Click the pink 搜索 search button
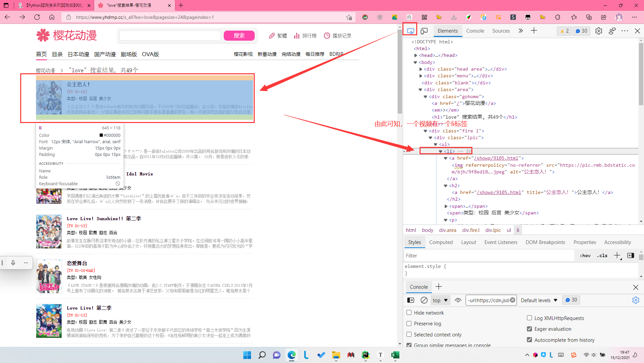The height and width of the screenshot is (363, 644). [239, 36]
